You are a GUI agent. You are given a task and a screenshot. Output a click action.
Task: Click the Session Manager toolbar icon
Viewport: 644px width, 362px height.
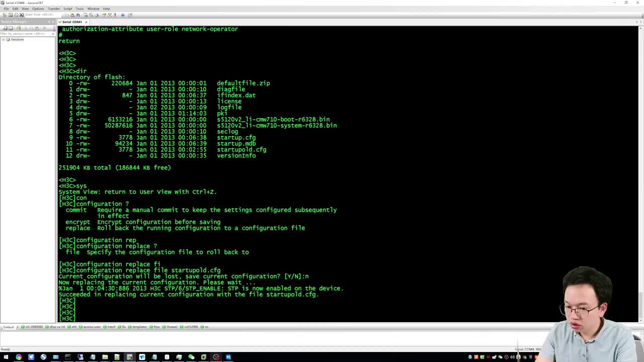pos(5,15)
